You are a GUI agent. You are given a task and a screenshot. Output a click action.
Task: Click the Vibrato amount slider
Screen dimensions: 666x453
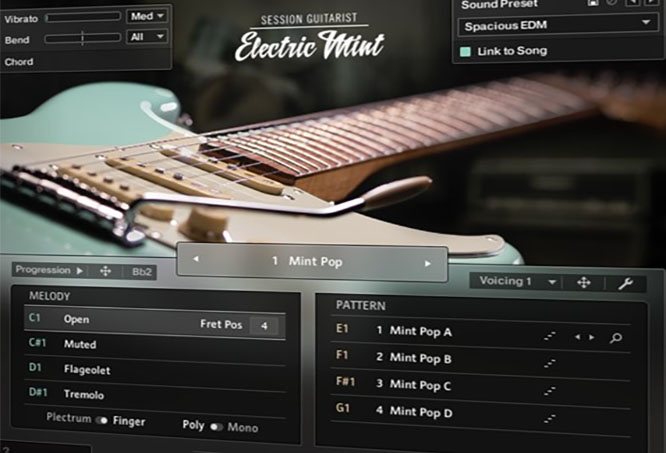(83, 17)
